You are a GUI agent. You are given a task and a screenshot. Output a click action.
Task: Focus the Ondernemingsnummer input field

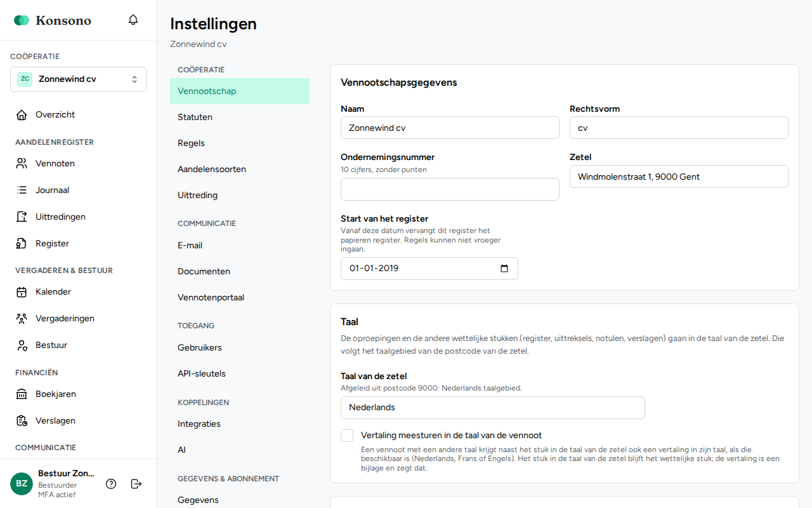click(x=450, y=189)
